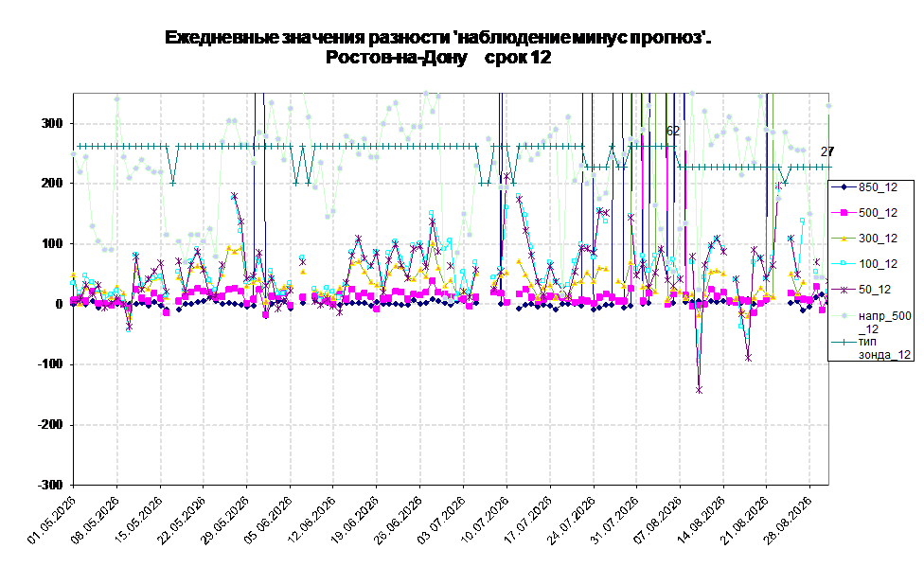The height and width of the screenshot is (567, 924).
Task: Click the cyan 100_12 legend marker
Action: point(844,264)
